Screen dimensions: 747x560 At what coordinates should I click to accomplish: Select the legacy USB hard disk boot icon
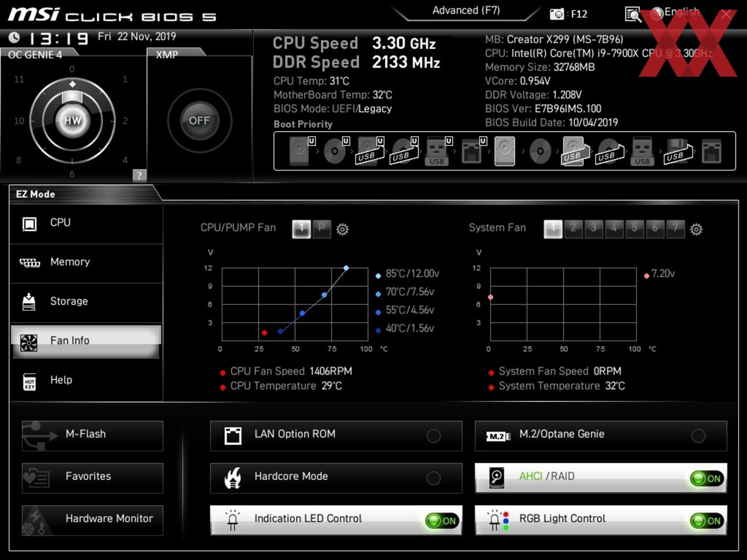point(575,151)
